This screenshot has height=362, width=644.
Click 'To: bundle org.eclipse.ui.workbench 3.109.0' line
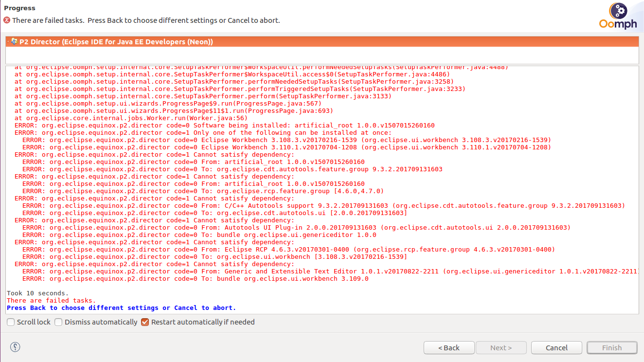click(196, 279)
